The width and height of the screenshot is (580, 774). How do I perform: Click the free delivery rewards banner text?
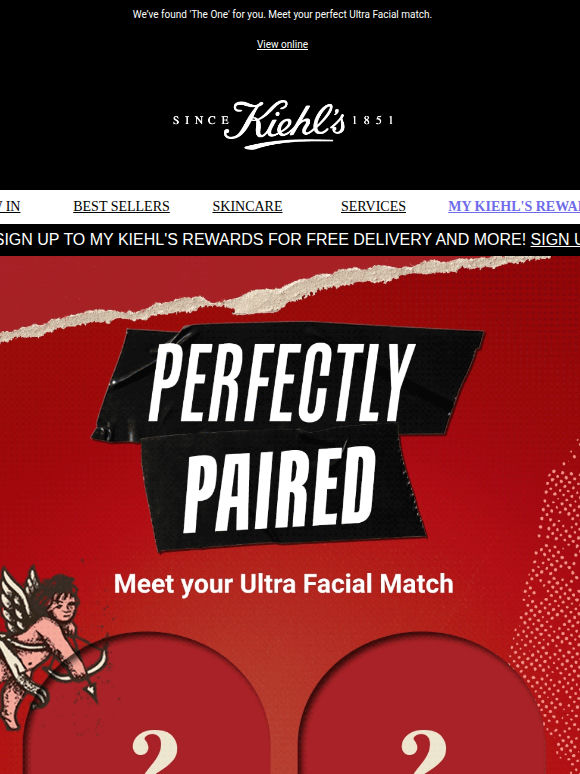(263, 239)
